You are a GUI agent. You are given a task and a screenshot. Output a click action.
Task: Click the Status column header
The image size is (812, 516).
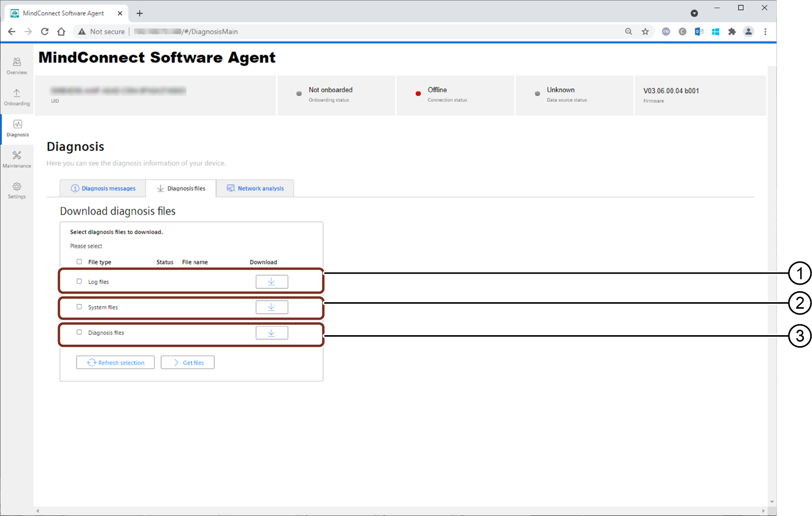pos(165,262)
